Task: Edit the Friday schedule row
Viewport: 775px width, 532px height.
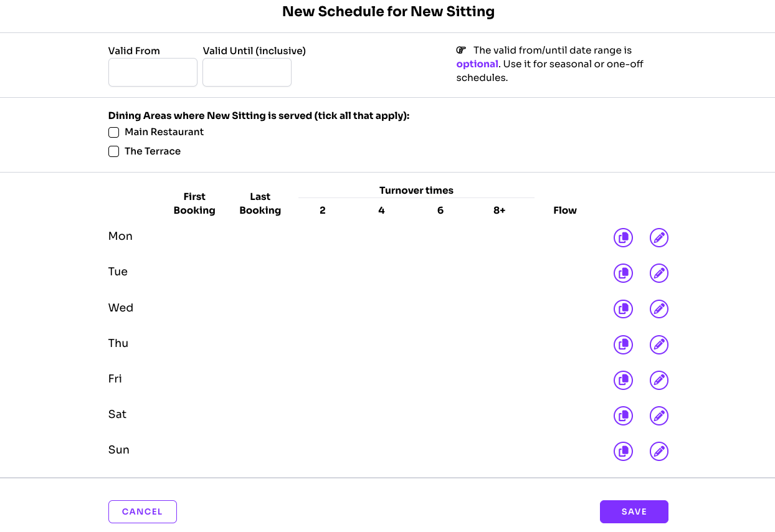Action: tap(659, 380)
